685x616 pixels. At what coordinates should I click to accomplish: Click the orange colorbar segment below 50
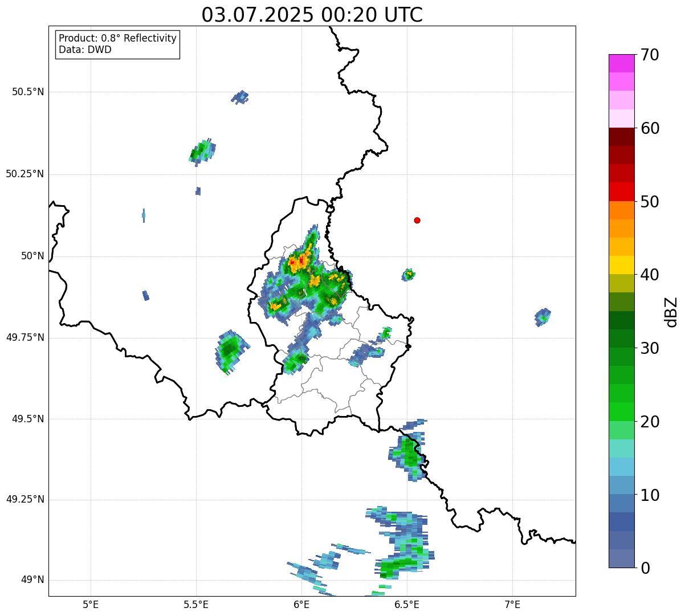tap(622, 210)
